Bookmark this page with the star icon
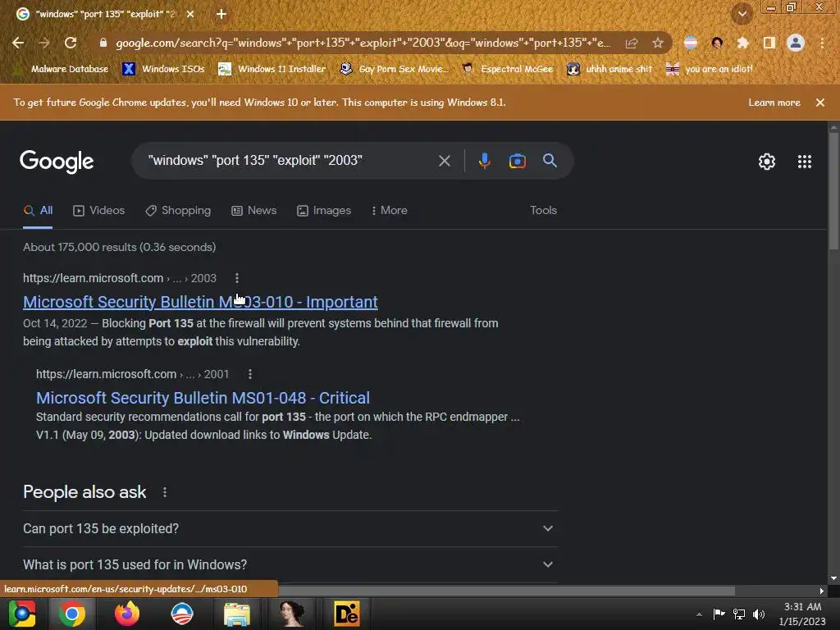840x630 pixels. (658, 43)
